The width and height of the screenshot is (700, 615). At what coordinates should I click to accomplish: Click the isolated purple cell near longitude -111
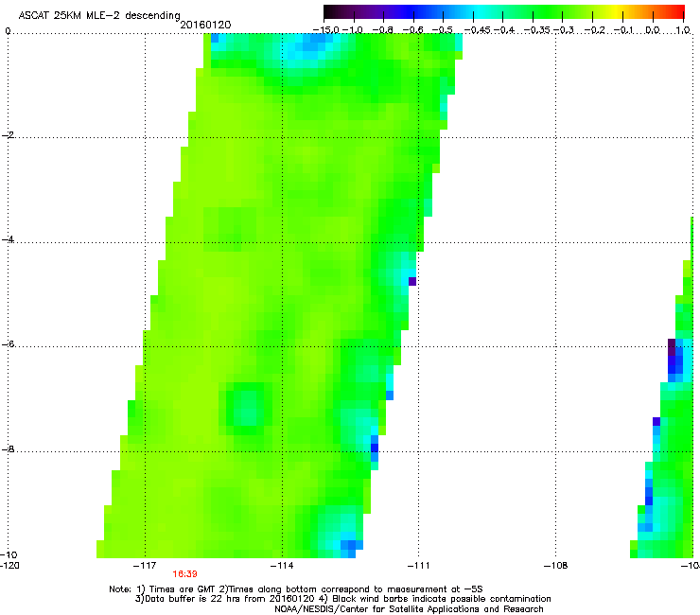point(412,281)
